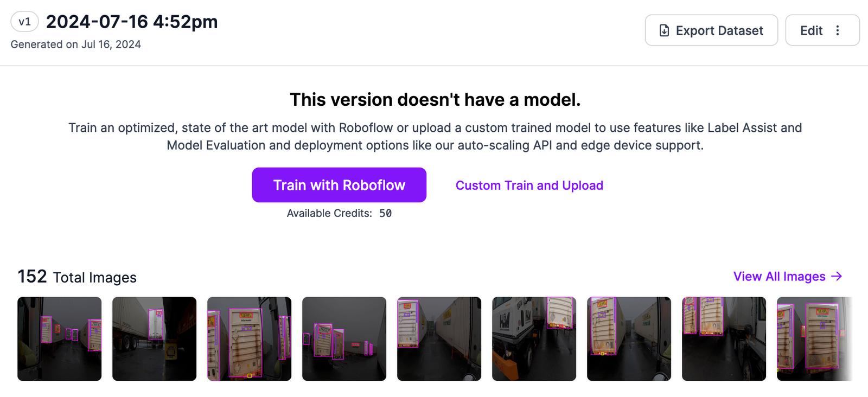
Task: Click the Generated on Jul 16, 2024 text
Action: [75, 44]
